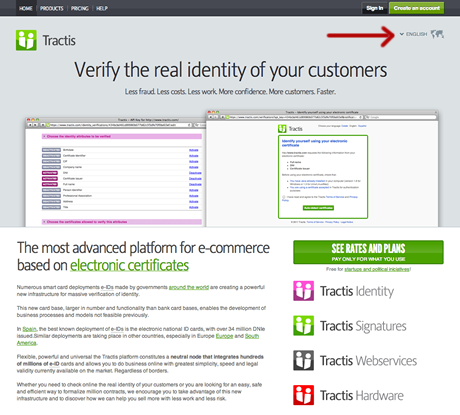Open the Tractis Identity pink icon
This screenshot has height=415, width=460.
(x=303, y=291)
